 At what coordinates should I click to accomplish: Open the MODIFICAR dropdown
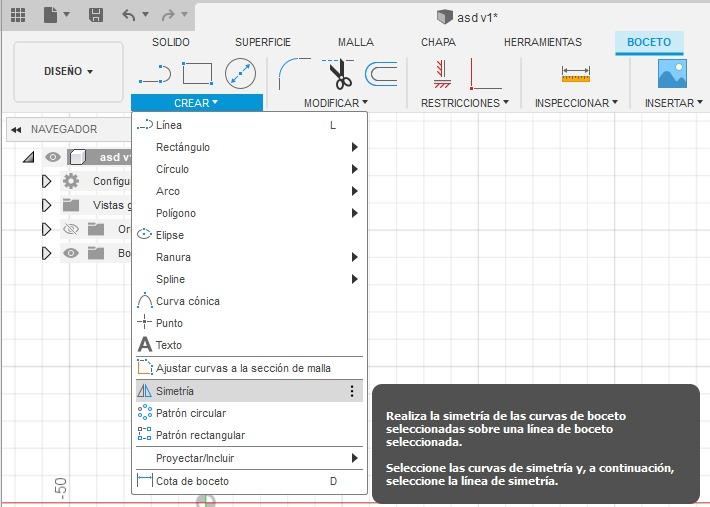coord(336,103)
